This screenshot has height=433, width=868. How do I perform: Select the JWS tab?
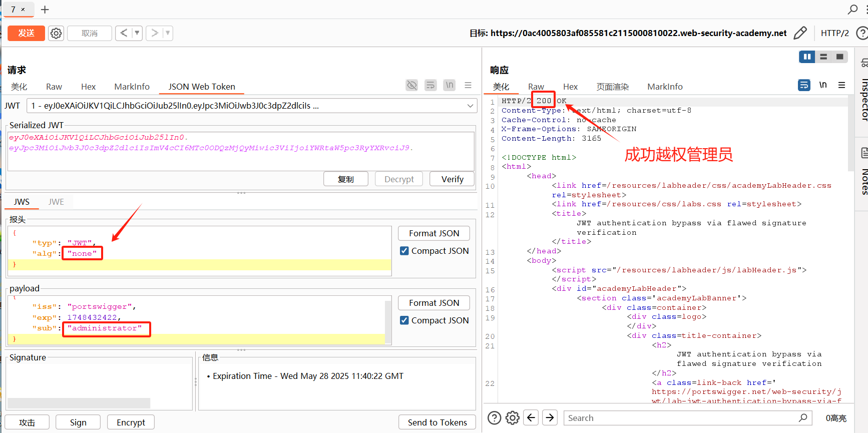tap(22, 202)
